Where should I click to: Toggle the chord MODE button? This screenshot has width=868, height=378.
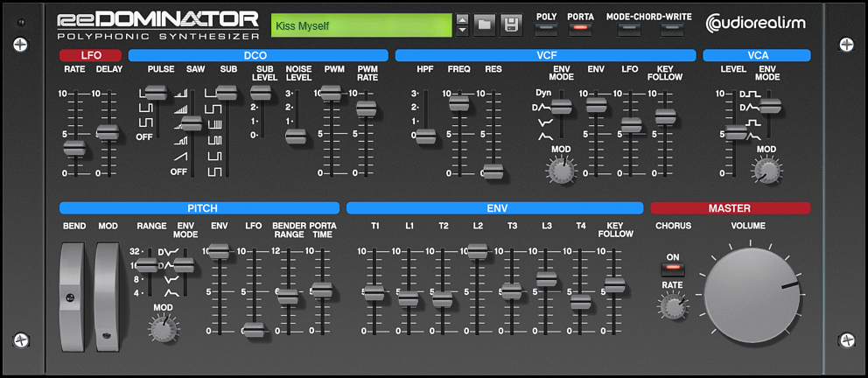click(x=629, y=28)
